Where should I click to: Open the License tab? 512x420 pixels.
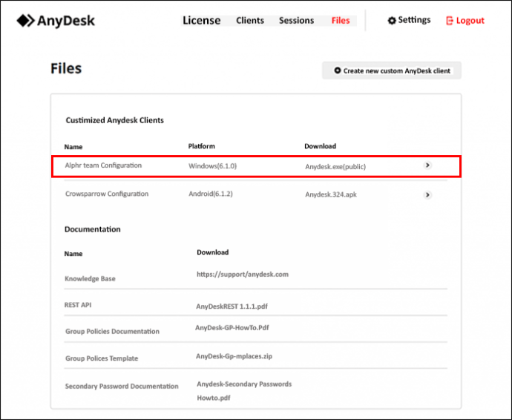click(202, 21)
